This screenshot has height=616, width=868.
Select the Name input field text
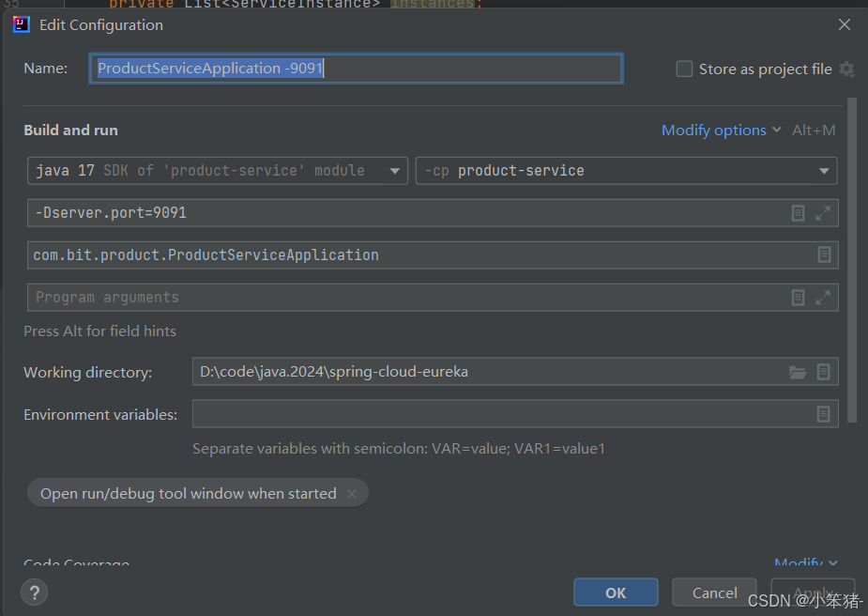[x=357, y=68]
